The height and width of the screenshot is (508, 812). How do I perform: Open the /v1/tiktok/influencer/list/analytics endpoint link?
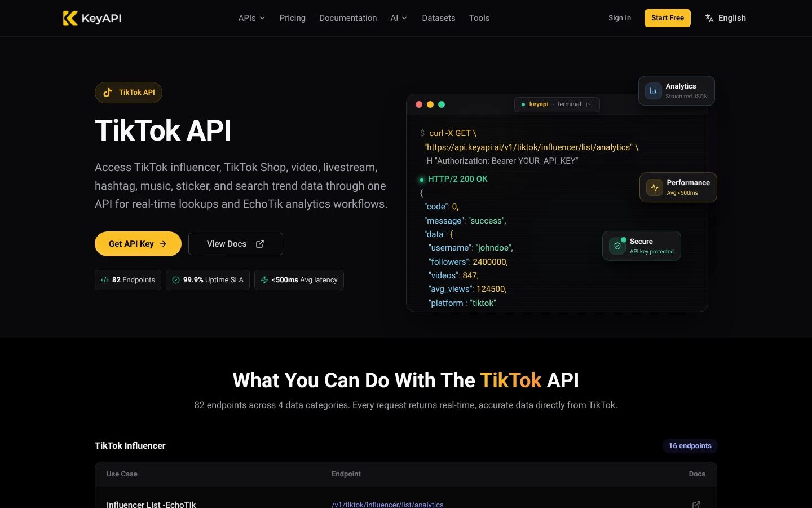pyautogui.click(x=387, y=505)
